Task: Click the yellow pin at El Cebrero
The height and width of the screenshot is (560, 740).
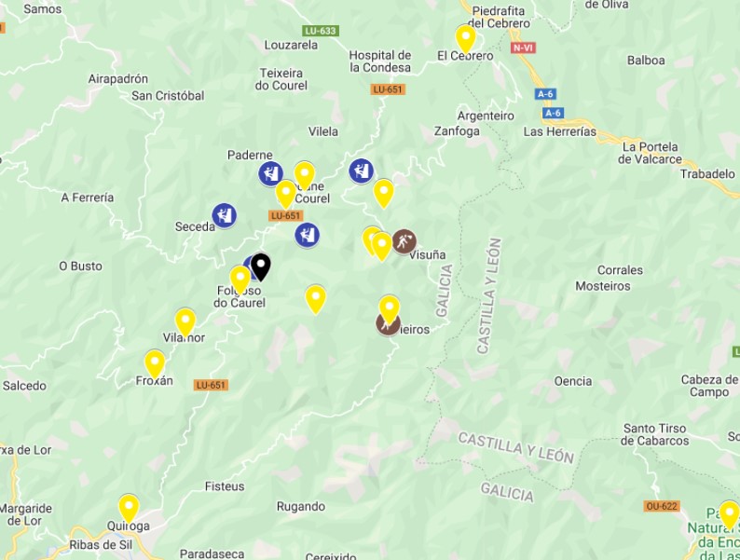Action: (x=465, y=39)
